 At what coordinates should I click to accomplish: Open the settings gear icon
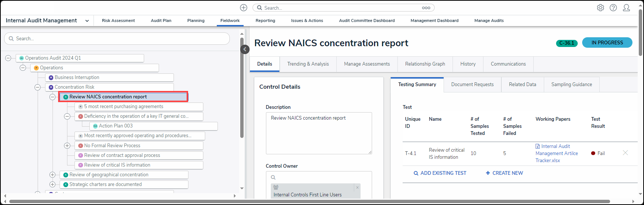point(600,8)
